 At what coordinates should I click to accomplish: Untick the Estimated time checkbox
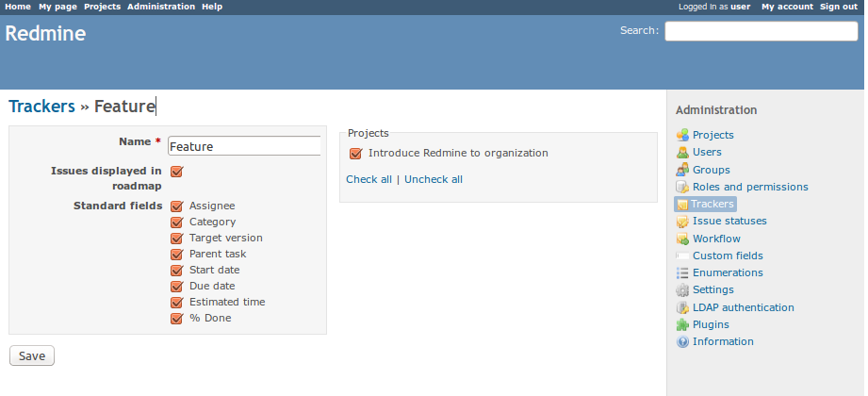click(176, 303)
